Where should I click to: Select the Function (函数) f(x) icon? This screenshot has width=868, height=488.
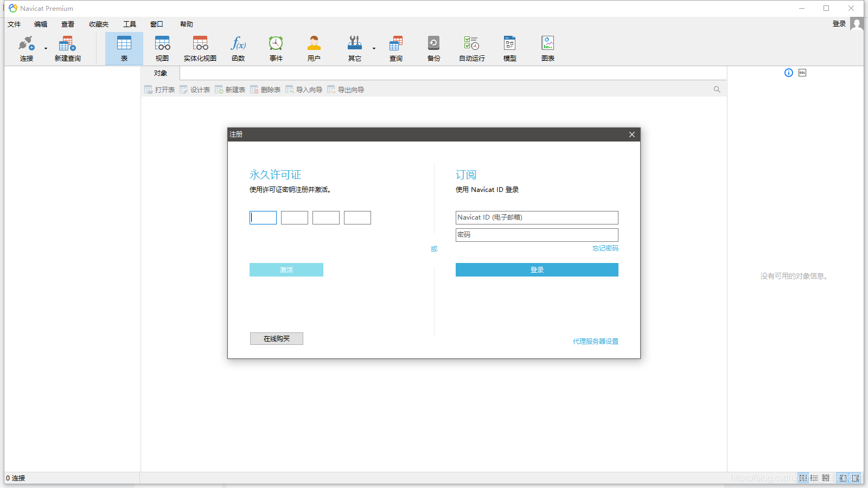click(238, 43)
